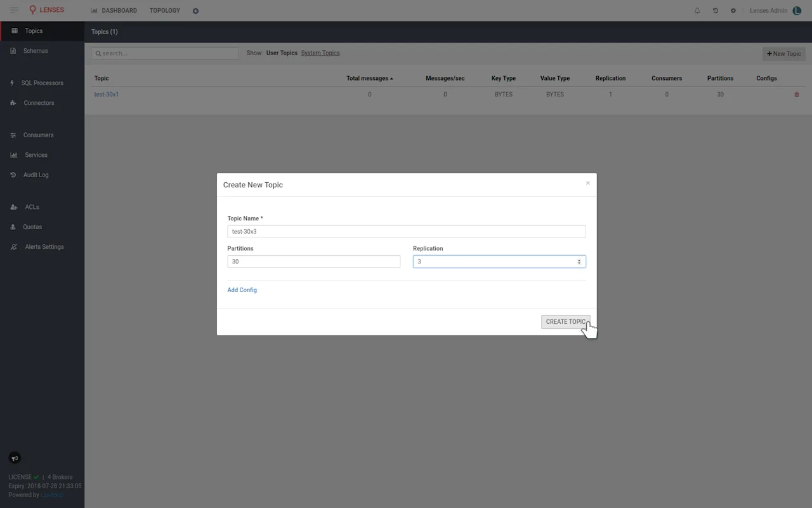Click the plus circle icon in top bar

(x=195, y=11)
